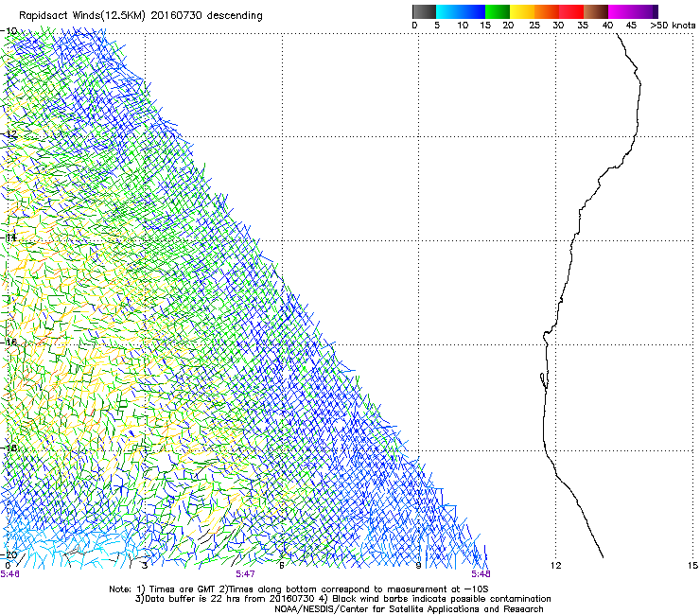Pick the orange 25-30 knots legend swatch

pyautogui.click(x=547, y=11)
